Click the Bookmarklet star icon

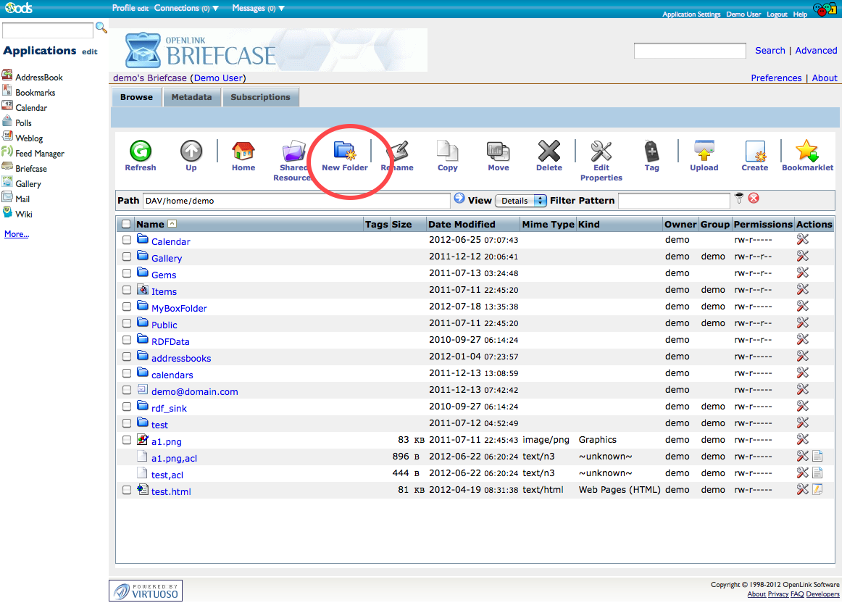pyautogui.click(x=806, y=151)
